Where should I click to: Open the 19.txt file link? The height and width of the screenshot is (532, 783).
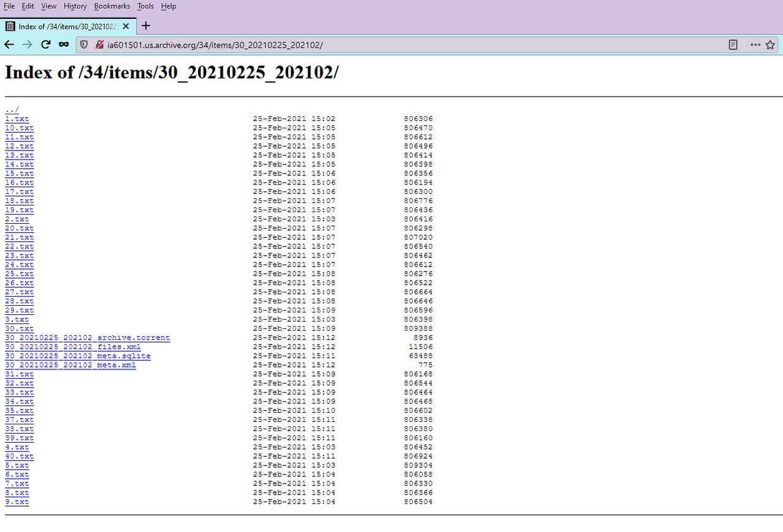[x=19, y=210]
